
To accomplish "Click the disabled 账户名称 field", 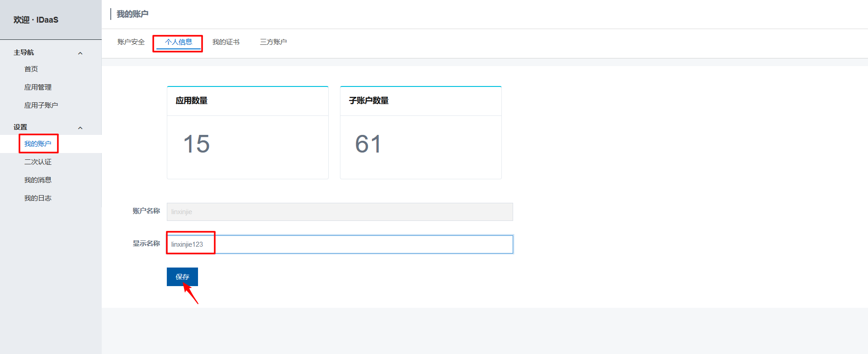I will (x=340, y=212).
